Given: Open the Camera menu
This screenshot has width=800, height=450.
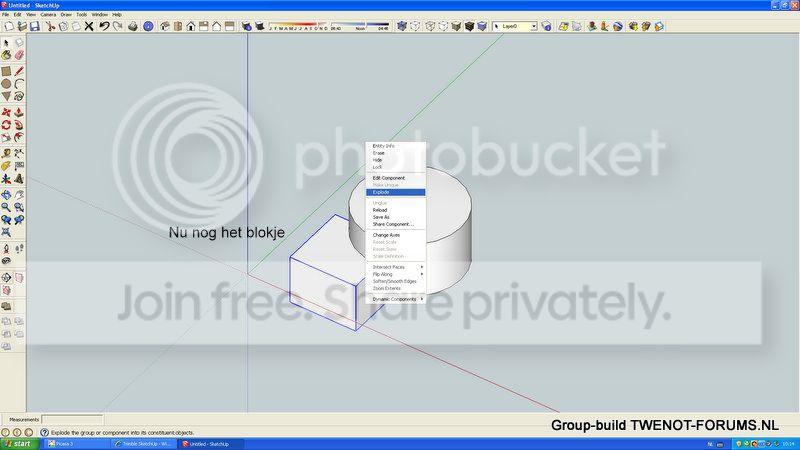Looking at the screenshot, I should point(48,15).
